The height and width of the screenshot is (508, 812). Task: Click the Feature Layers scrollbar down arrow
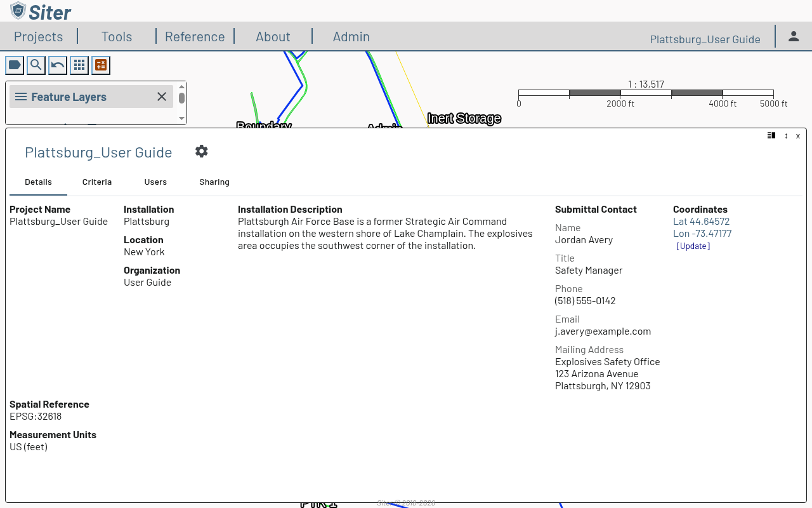click(x=182, y=118)
